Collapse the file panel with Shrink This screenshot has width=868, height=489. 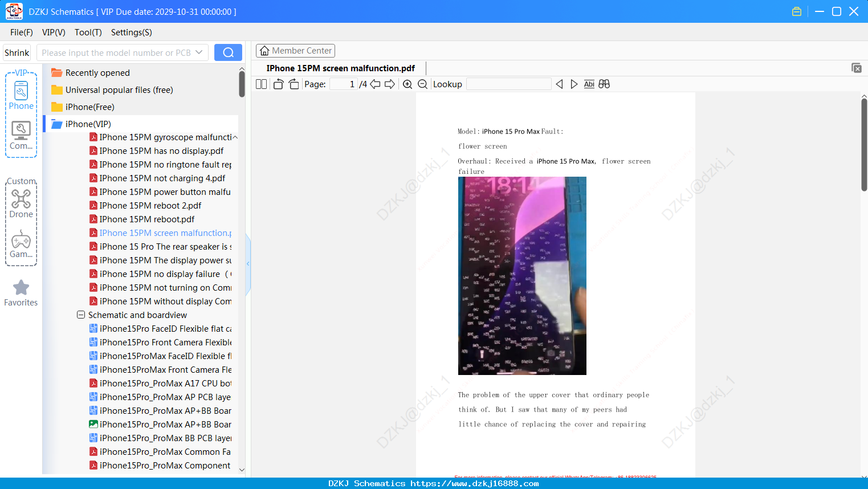(x=17, y=52)
